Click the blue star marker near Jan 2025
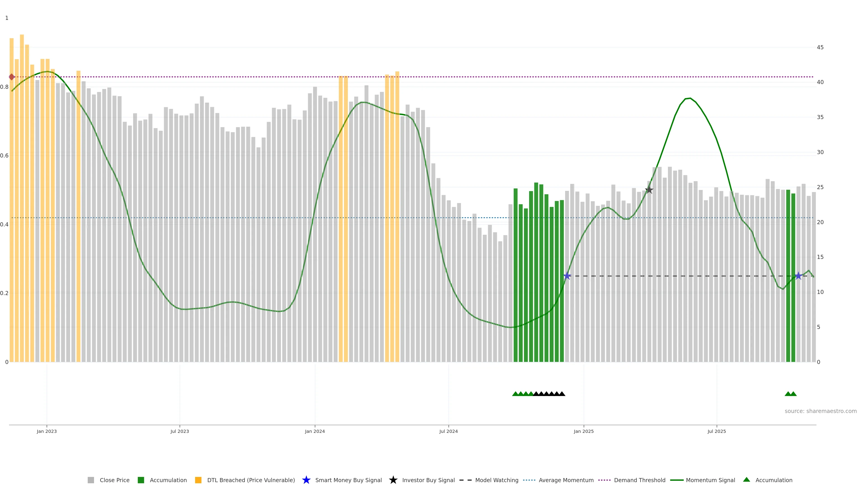Screen dimensions: 868x488 (x=567, y=276)
